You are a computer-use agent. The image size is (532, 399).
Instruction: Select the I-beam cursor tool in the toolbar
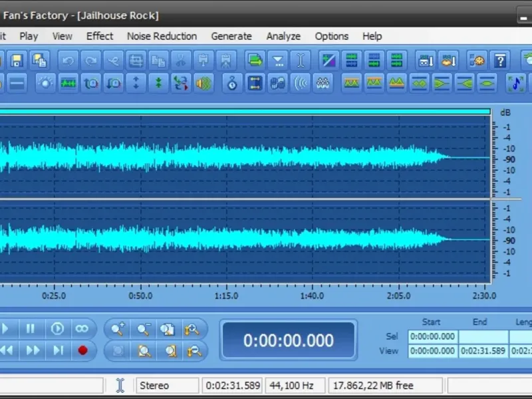301,61
